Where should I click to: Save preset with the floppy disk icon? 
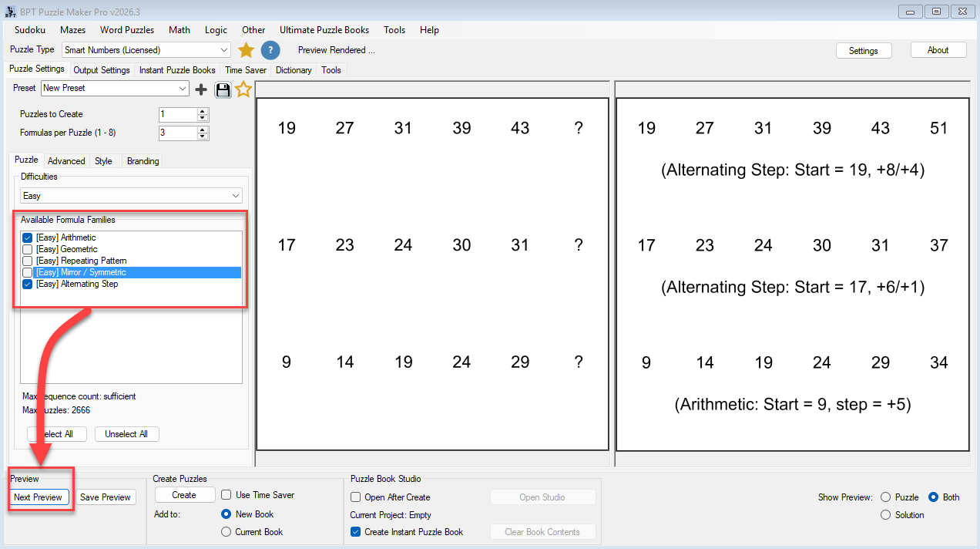coord(223,89)
